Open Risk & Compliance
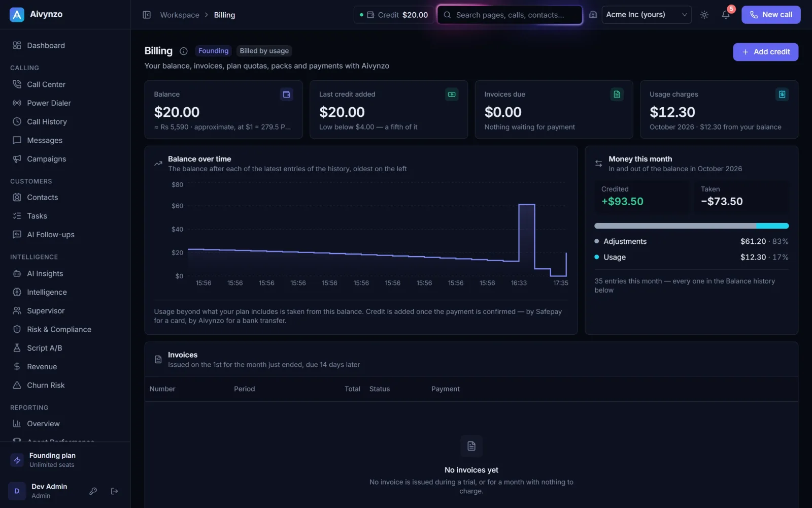812x508 pixels. coord(65,329)
